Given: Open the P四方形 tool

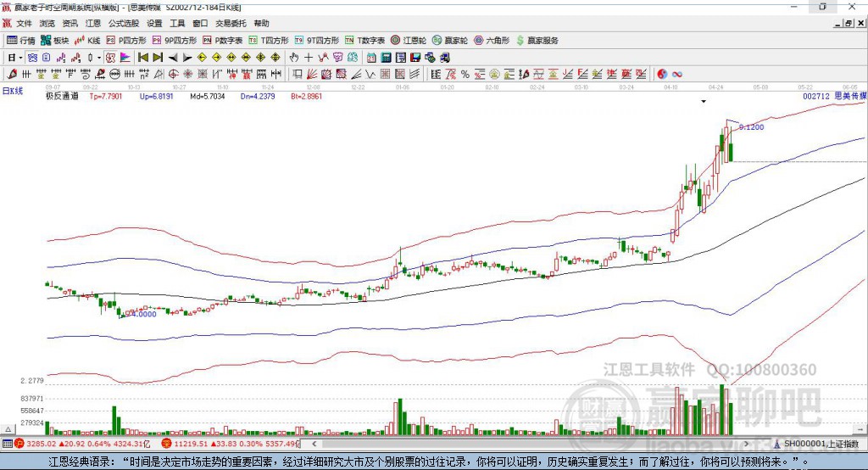Looking at the screenshot, I should pyautogui.click(x=126, y=41).
